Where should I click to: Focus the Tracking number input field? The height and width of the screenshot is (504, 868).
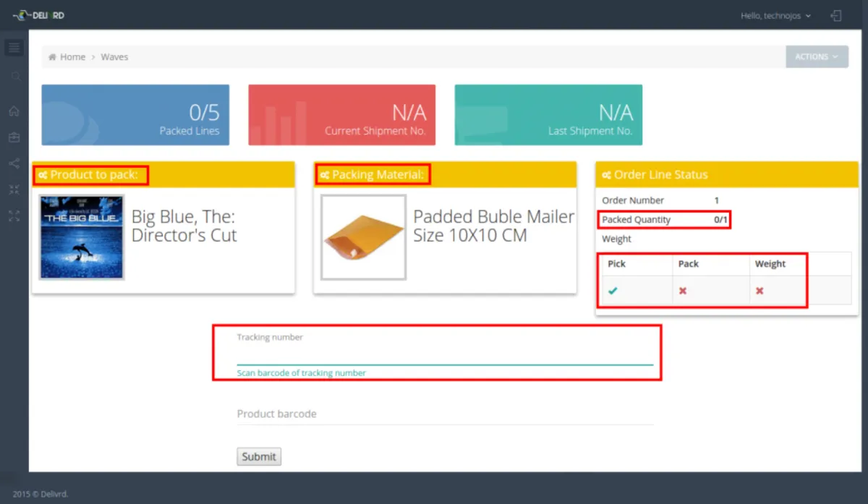445,354
